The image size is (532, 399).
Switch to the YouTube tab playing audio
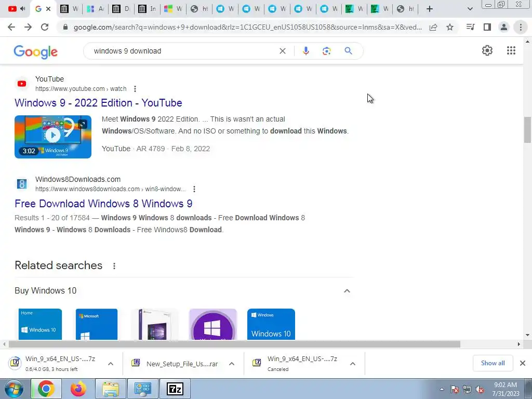click(16, 9)
